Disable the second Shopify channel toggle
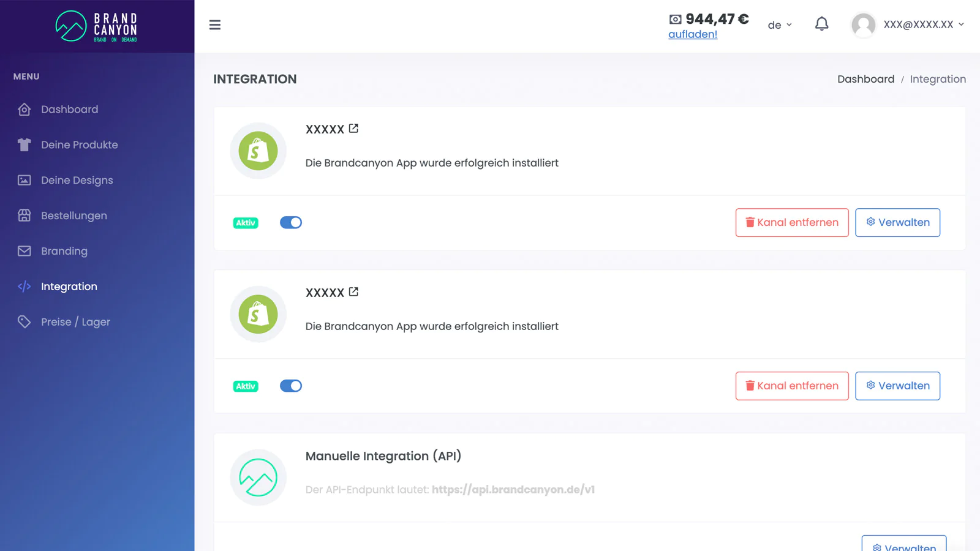 point(291,386)
